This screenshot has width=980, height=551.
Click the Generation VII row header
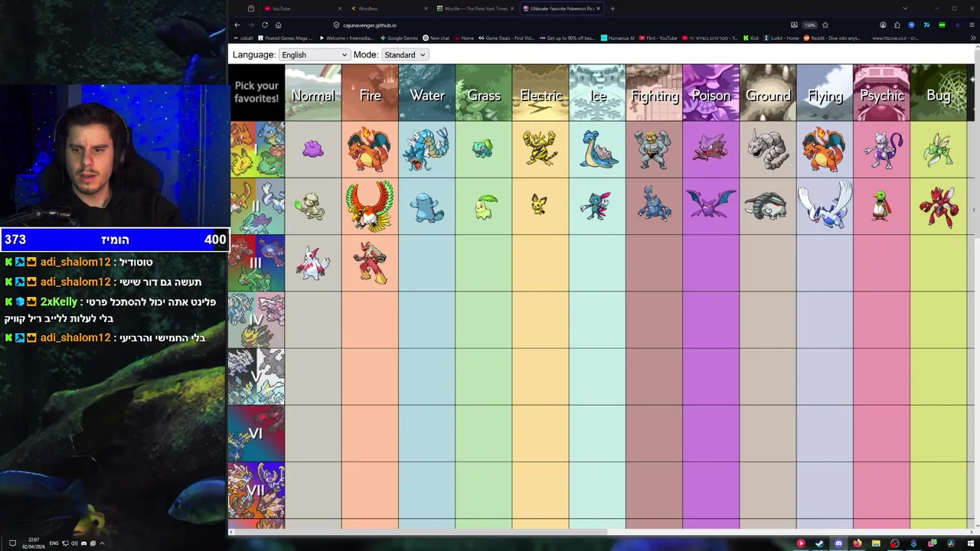coord(256,490)
